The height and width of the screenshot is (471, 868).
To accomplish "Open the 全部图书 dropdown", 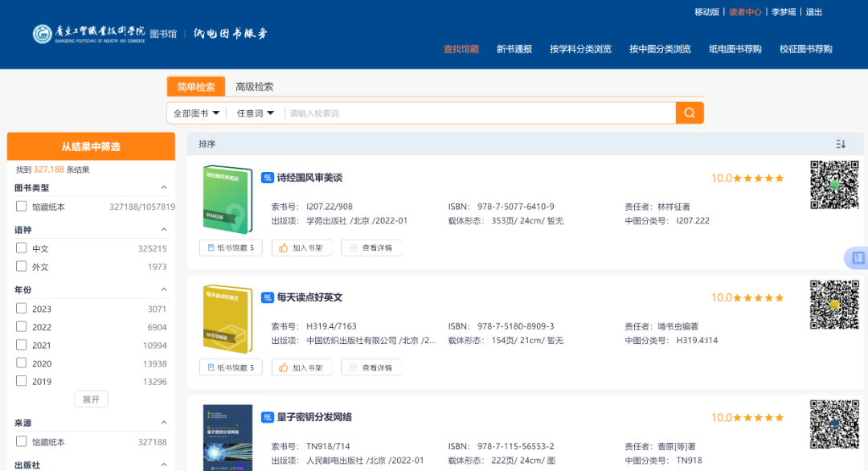I will pyautogui.click(x=197, y=113).
